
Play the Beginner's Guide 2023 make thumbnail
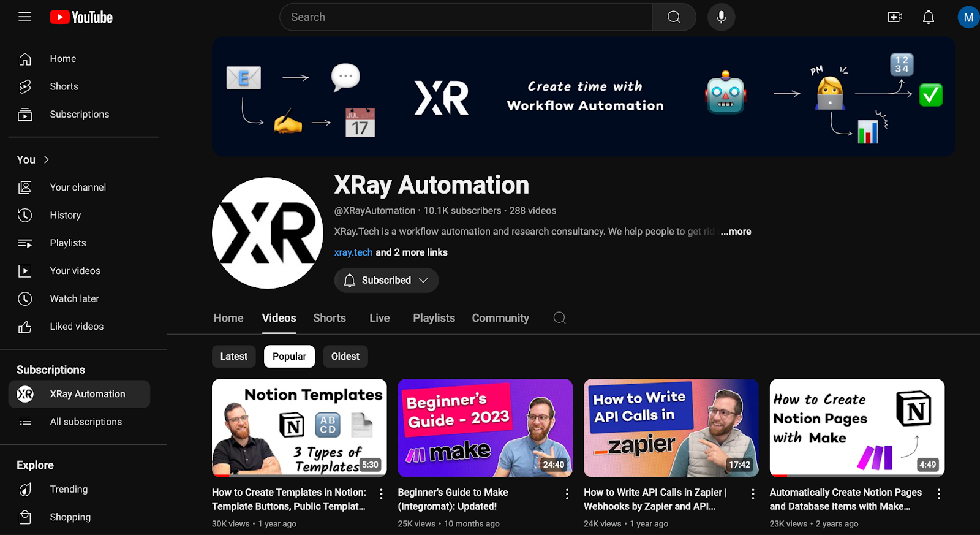pos(485,428)
